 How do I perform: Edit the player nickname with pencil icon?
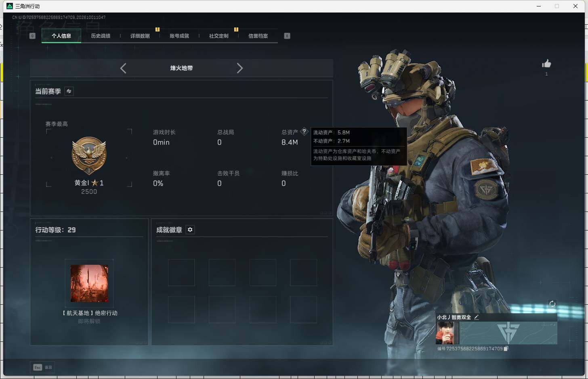pos(476,317)
